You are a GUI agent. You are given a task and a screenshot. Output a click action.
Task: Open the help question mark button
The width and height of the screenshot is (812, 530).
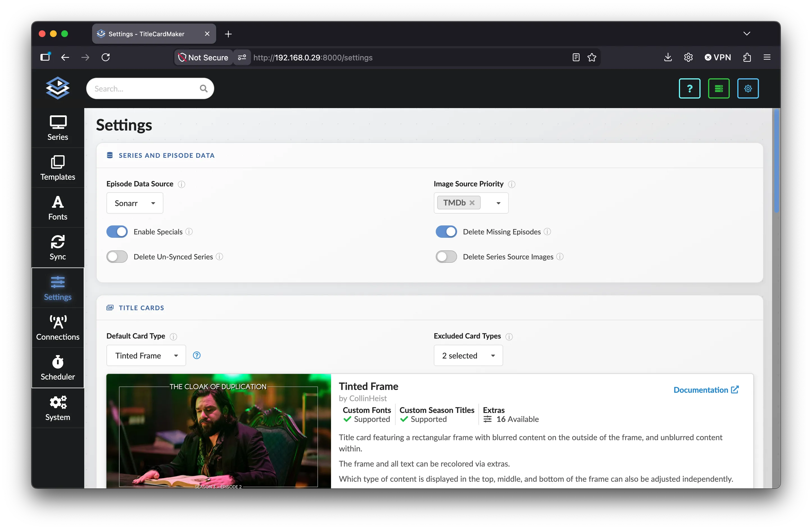coord(690,88)
